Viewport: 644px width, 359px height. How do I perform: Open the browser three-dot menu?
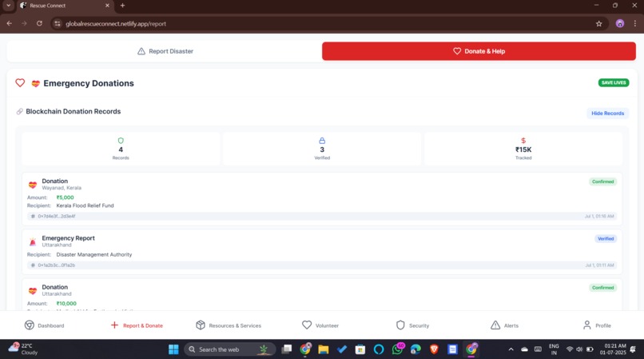pos(635,24)
